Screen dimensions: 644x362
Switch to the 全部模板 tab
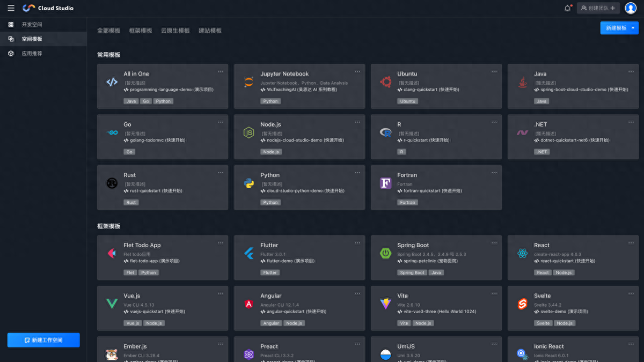108,31
